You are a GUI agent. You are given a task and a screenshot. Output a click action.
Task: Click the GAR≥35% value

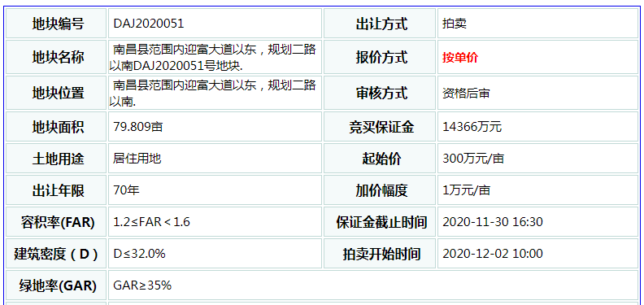pyautogui.click(x=142, y=285)
